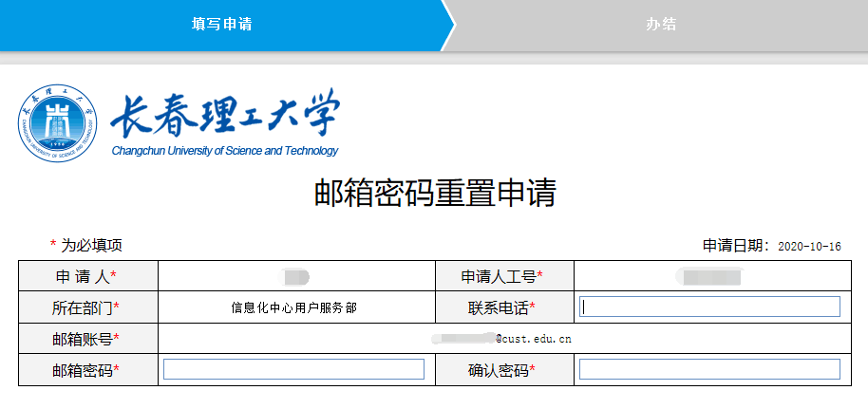Click the 联系电话 label cell

504,307
